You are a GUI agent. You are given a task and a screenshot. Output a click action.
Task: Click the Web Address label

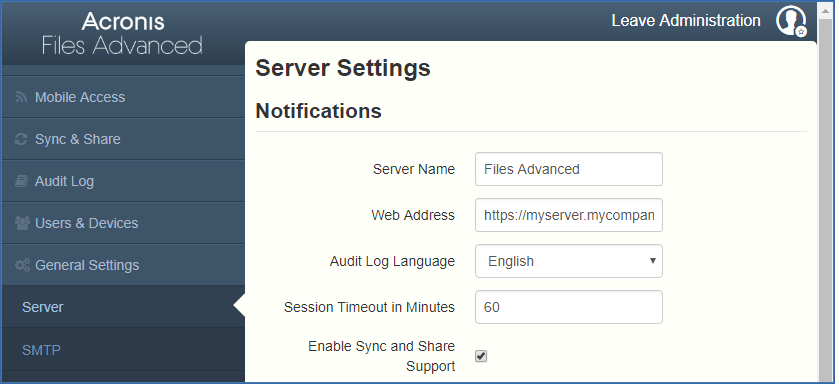coord(413,215)
